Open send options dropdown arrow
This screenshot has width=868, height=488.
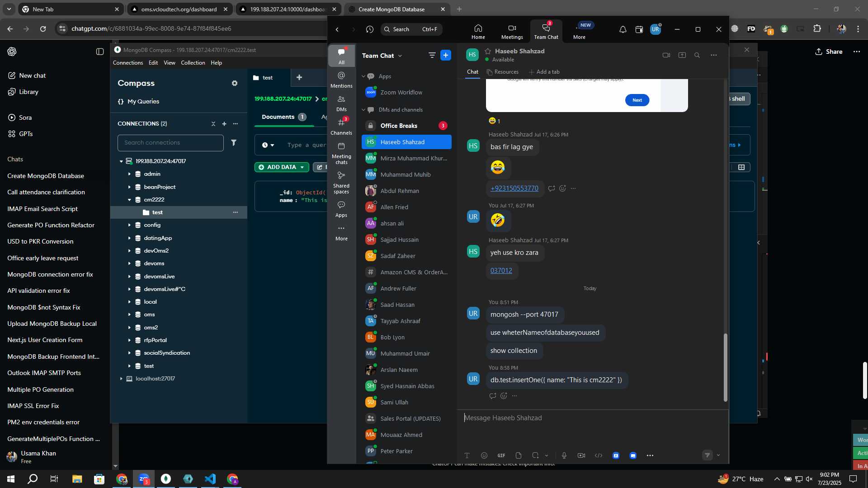click(718, 455)
